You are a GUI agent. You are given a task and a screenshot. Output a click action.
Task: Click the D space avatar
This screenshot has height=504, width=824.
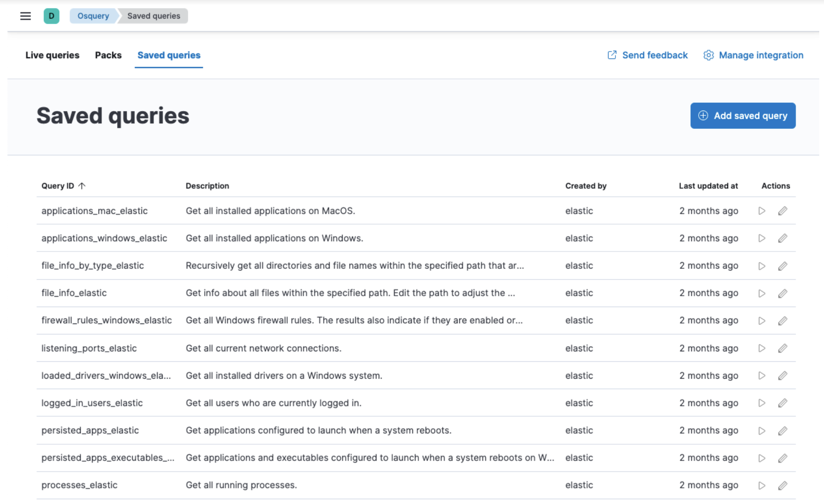tap(51, 16)
